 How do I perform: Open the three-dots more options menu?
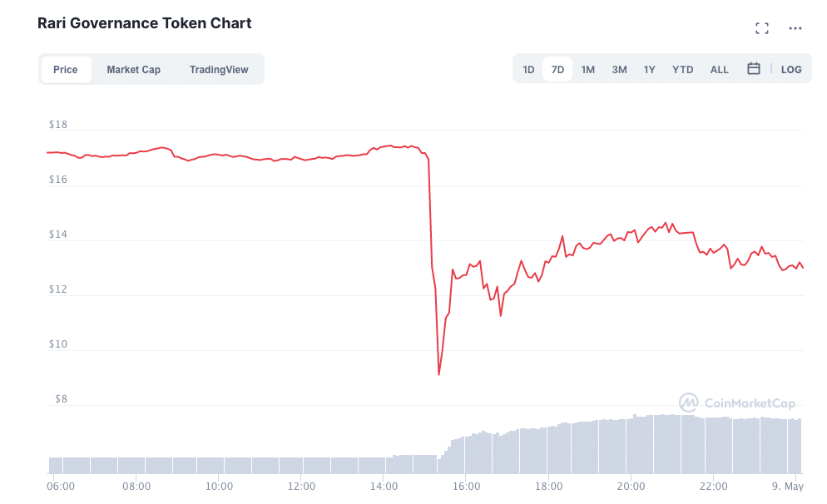click(x=795, y=28)
